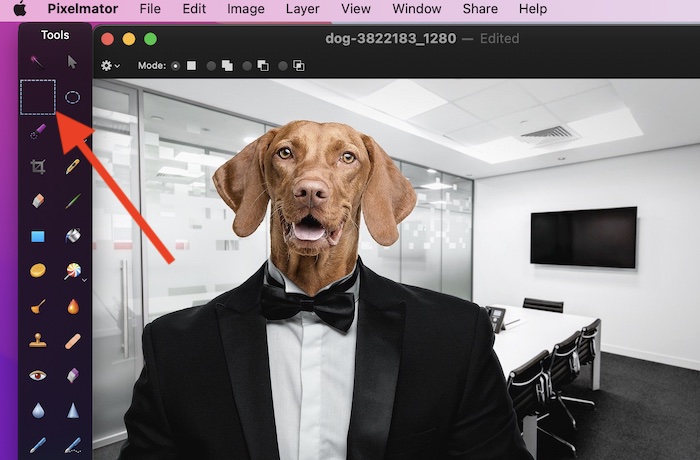Select the purple Paint Selection tool
Viewport: 700px width, 460px height.
tap(38, 131)
